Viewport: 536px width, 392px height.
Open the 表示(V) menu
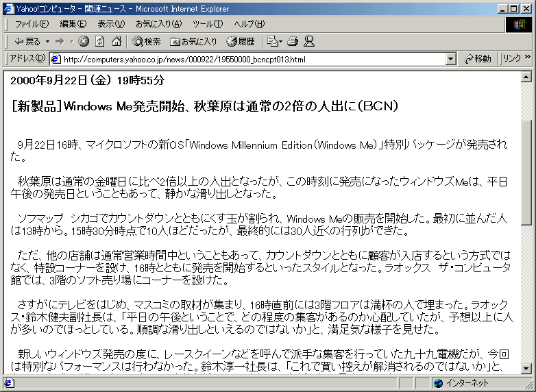(x=112, y=24)
